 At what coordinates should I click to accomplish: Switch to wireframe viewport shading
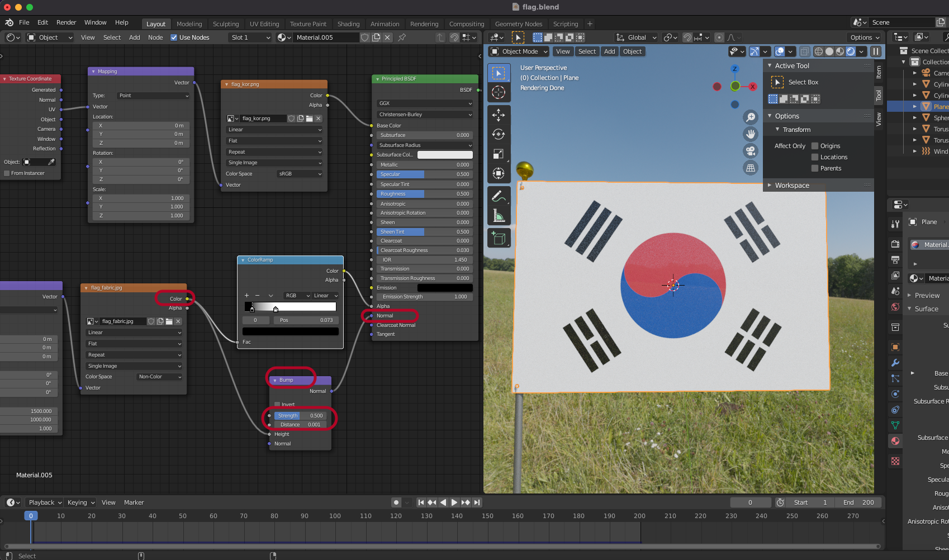click(x=819, y=51)
